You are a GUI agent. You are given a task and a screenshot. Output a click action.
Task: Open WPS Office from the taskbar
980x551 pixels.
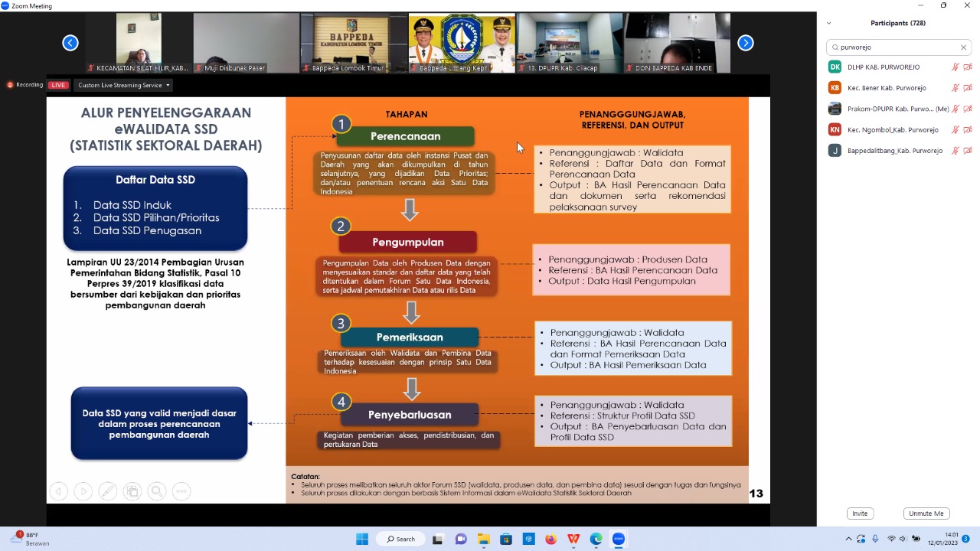click(573, 539)
